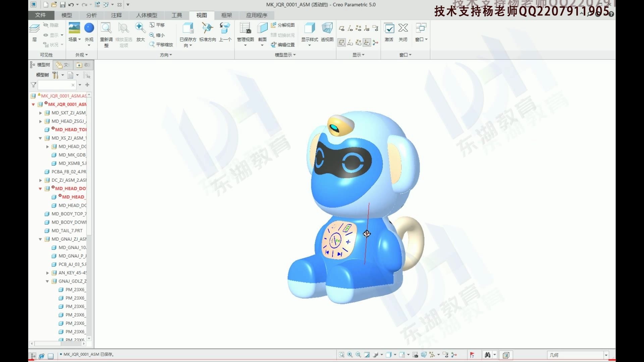Toggle spin center display button
The image size is (644, 362).
point(375,42)
